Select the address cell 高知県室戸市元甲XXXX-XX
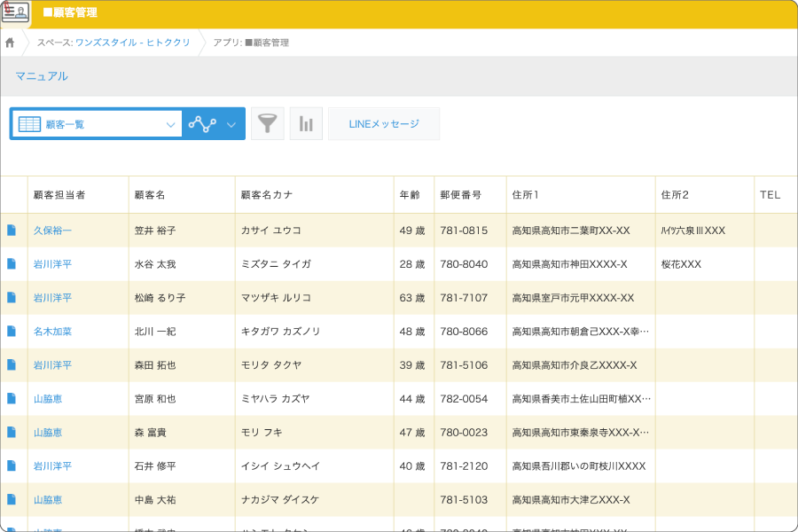This screenshot has height=532, width=798. (573, 298)
